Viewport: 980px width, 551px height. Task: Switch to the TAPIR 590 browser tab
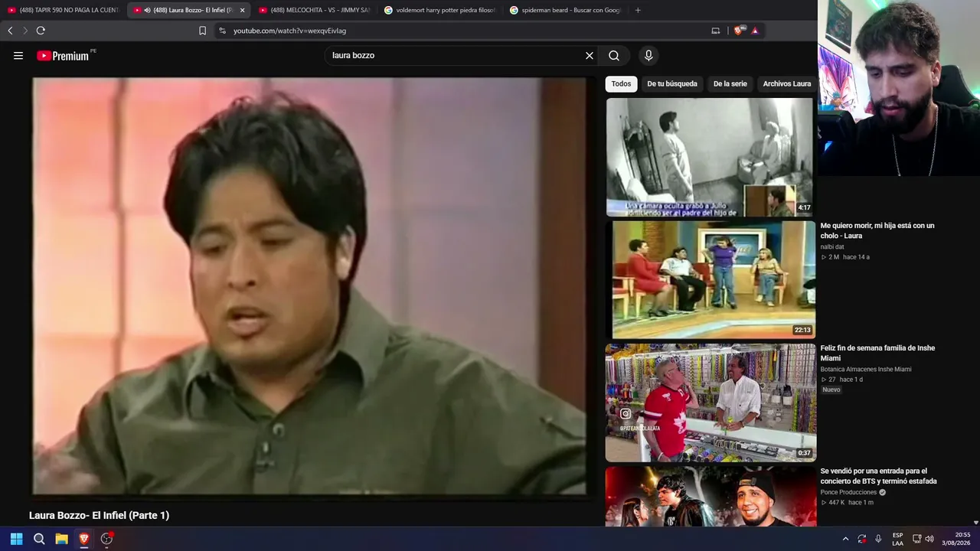[63, 10]
